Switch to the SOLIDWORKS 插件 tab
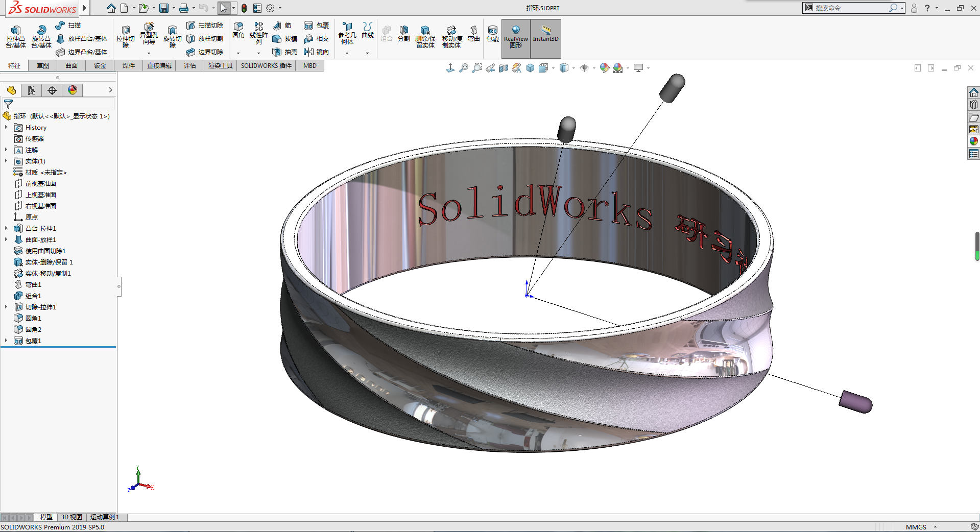980x532 pixels. (266, 65)
